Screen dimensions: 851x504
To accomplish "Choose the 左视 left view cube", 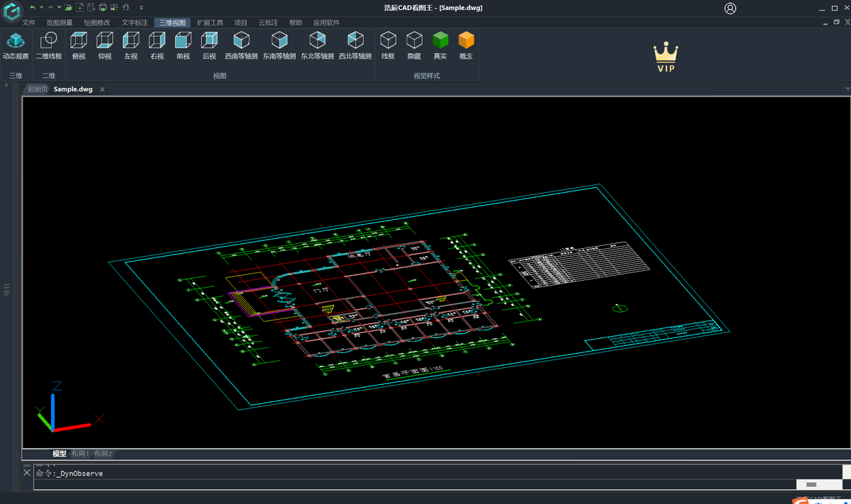I will pyautogui.click(x=130, y=45).
